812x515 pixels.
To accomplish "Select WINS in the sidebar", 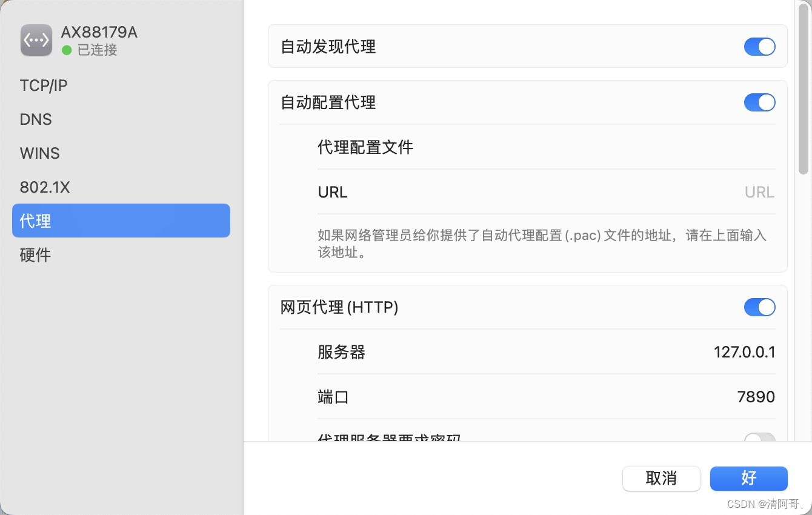I will [121, 153].
